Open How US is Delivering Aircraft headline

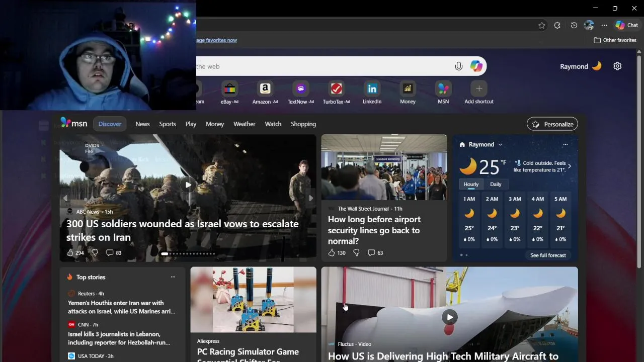pyautogui.click(x=443, y=356)
